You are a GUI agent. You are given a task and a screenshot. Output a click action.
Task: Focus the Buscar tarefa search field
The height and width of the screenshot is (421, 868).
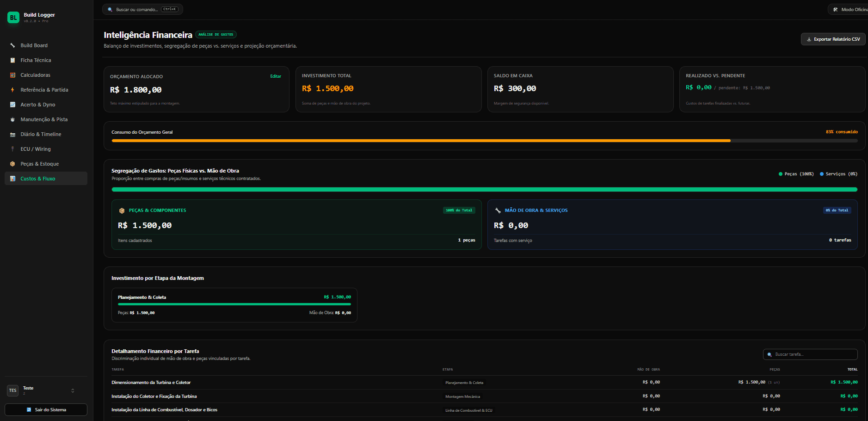pyautogui.click(x=810, y=354)
